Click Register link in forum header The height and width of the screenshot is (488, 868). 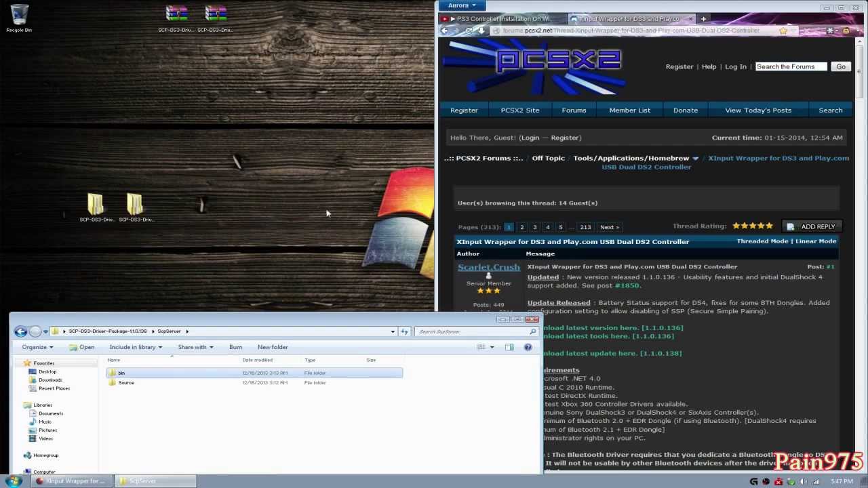pos(679,67)
